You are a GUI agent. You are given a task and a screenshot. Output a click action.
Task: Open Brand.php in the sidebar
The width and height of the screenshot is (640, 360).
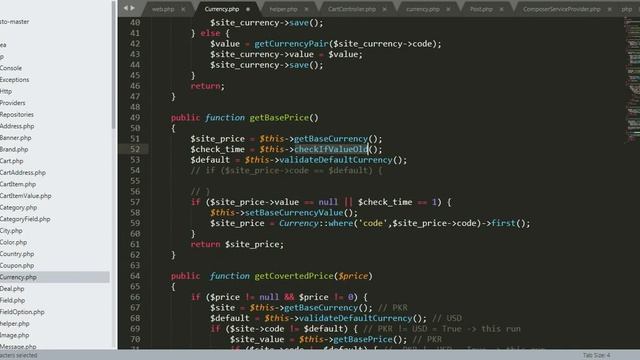(x=14, y=149)
